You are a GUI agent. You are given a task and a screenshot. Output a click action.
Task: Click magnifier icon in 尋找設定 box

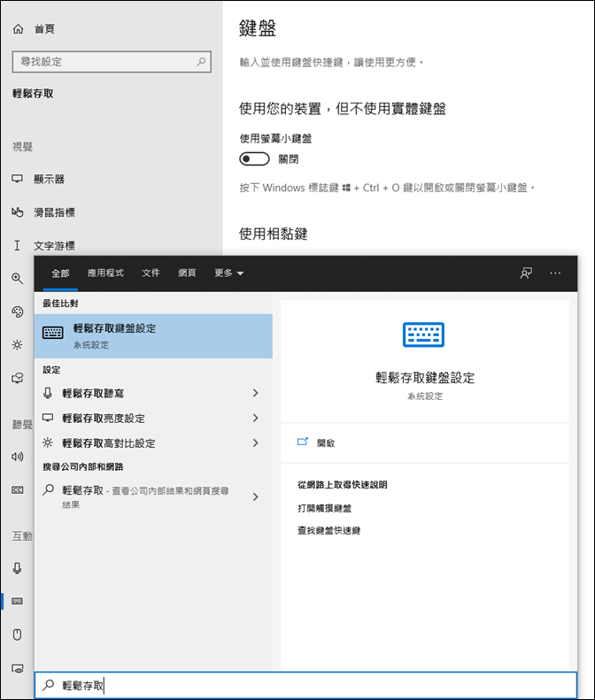pyautogui.click(x=202, y=62)
